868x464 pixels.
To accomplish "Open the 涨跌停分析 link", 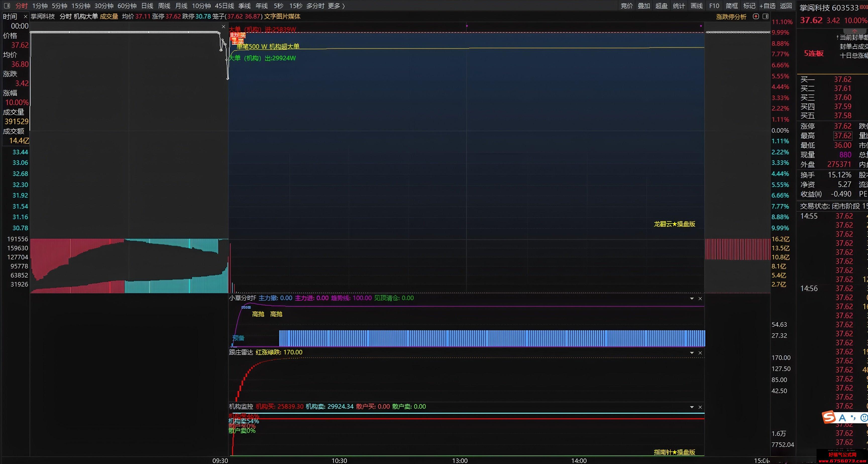I will click(x=731, y=17).
